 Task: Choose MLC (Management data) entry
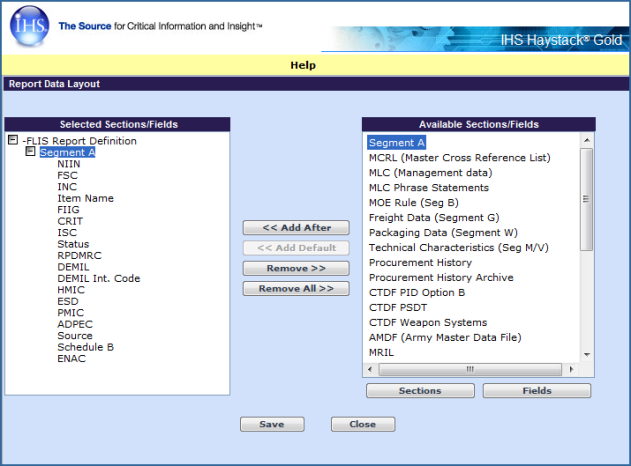click(431, 173)
